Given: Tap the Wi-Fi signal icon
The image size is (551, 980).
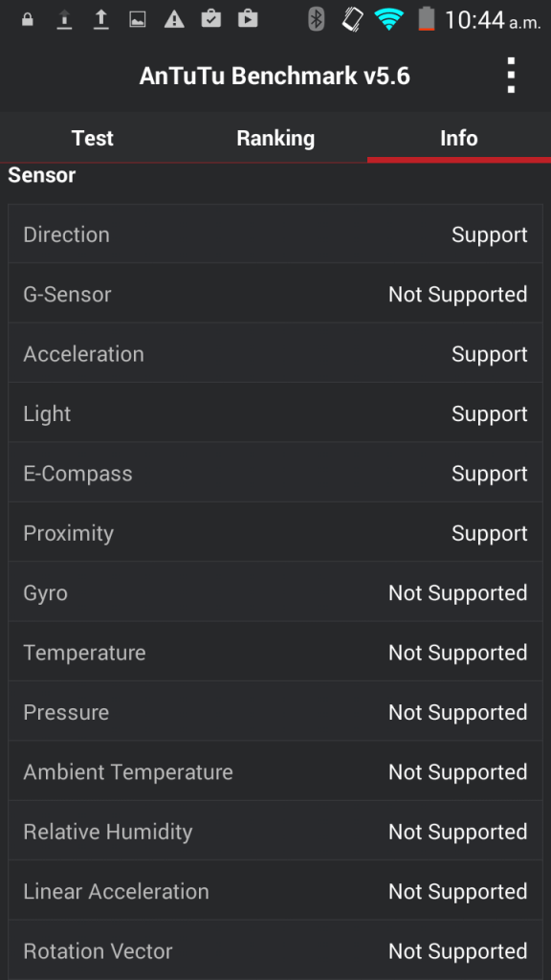Looking at the screenshot, I should (388, 19).
